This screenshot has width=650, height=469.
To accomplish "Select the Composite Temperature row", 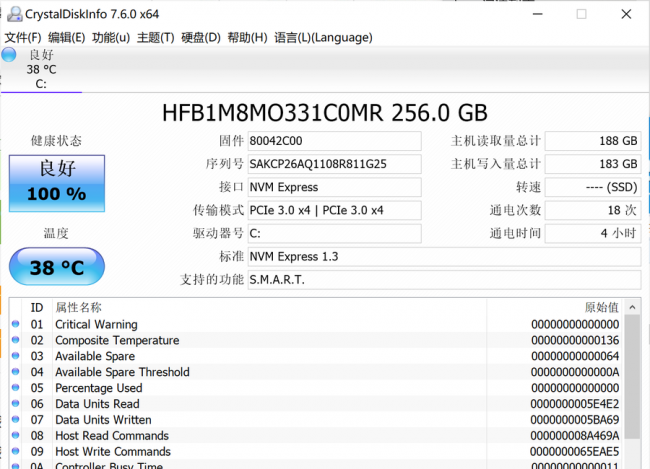I will pyautogui.click(x=316, y=340).
